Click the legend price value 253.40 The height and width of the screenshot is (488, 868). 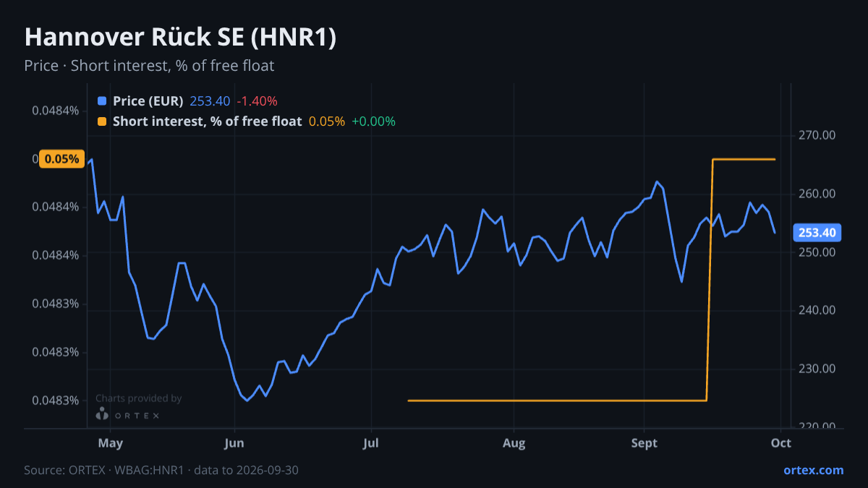[210, 101]
